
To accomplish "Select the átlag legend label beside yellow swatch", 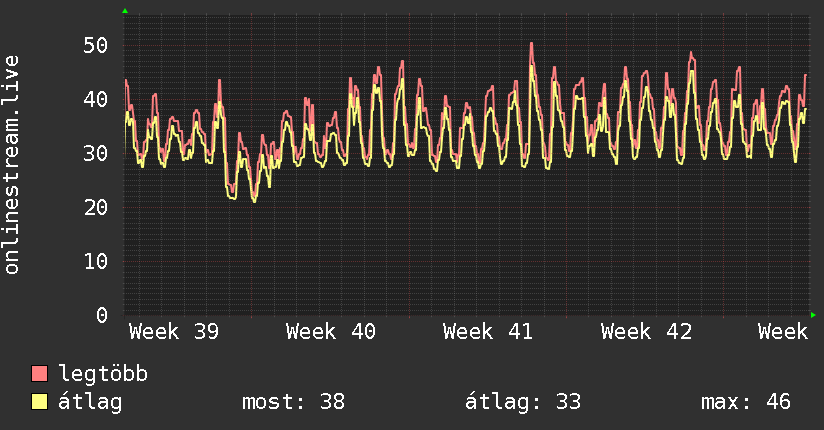I will pos(90,402).
